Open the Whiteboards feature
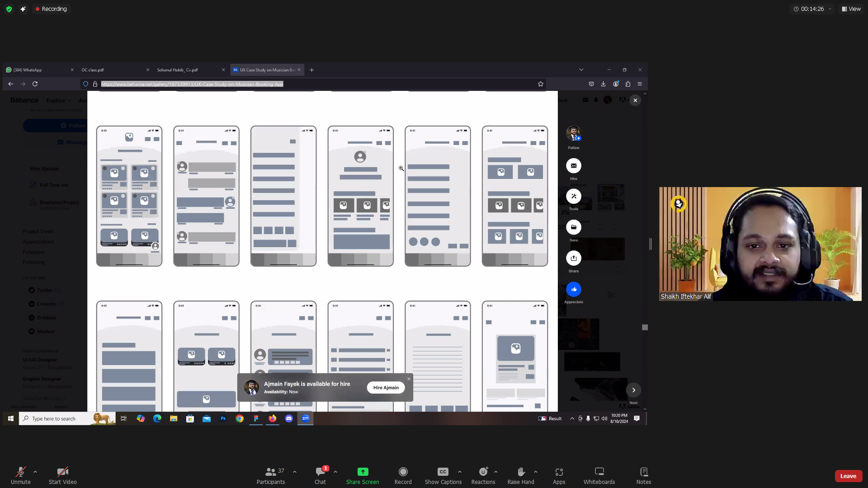Screen dimensions: 868x488 (x=599, y=472)
